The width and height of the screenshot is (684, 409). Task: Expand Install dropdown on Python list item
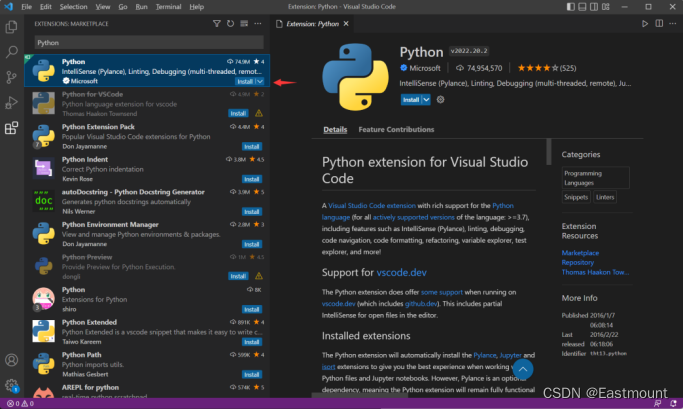259,81
